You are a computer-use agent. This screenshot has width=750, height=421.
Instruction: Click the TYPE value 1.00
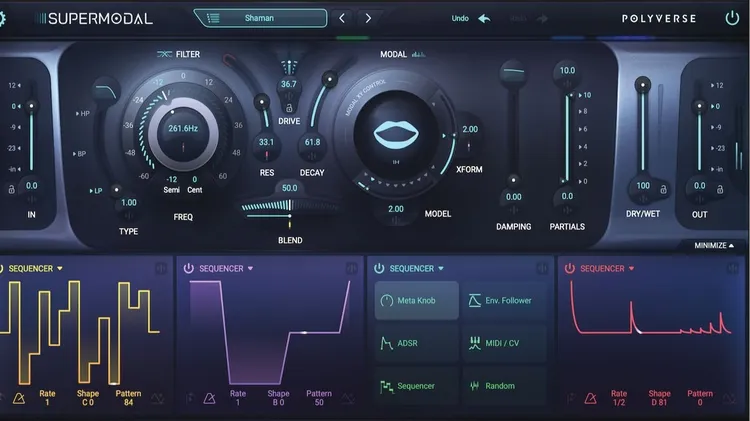(x=129, y=202)
